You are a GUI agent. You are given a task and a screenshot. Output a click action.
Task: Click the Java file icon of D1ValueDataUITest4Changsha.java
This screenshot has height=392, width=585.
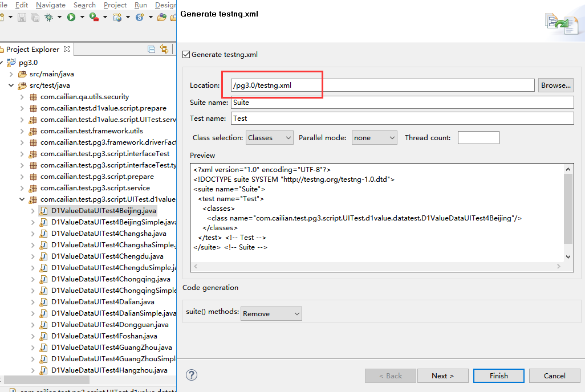click(44, 234)
